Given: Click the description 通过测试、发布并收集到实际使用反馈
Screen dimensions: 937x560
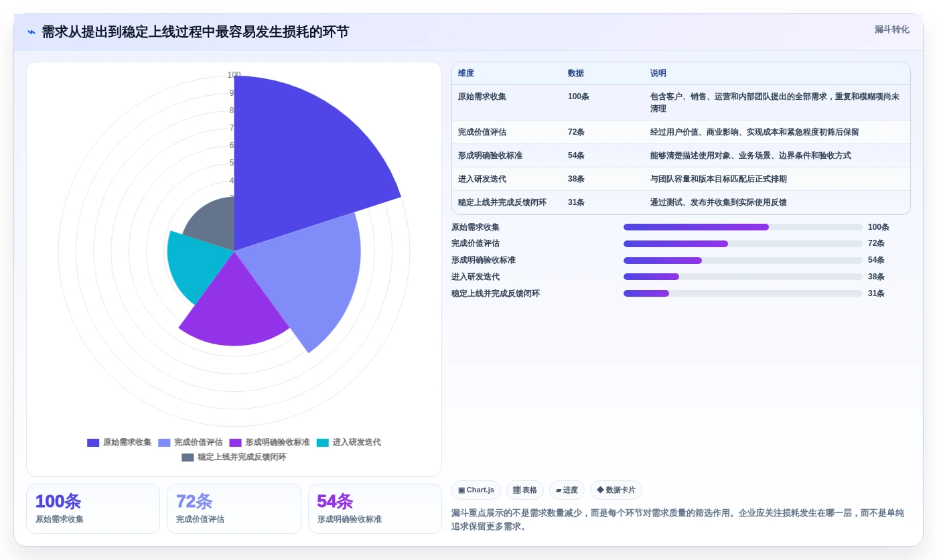Looking at the screenshot, I should coord(719,202).
